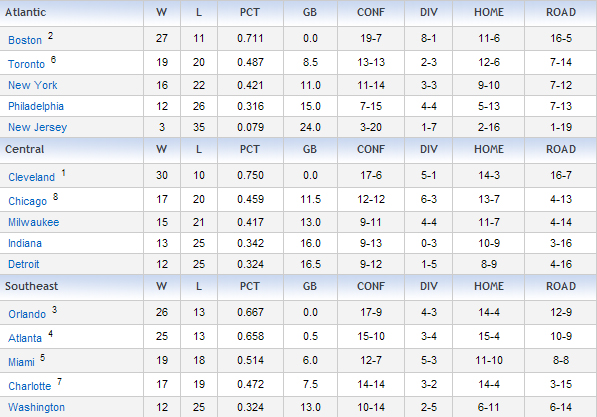
Task: Open the Detroit team link
Action: [24, 264]
